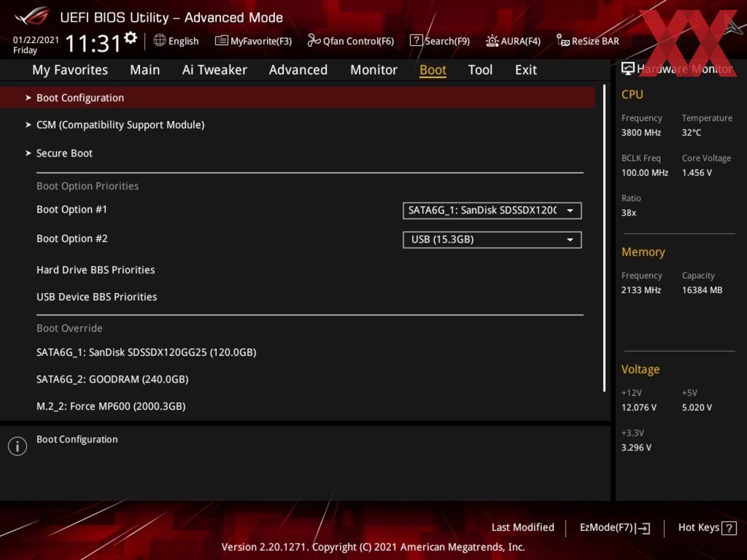Viewport: 747px width, 560px height.
Task: Click +5V reading 5.020 V
Action: [696, 407]
